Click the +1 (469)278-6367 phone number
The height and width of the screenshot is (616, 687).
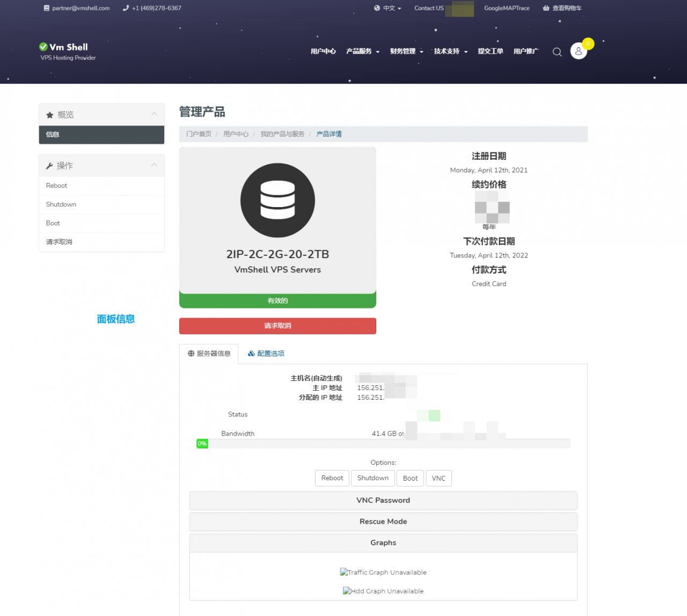[157, 8]
